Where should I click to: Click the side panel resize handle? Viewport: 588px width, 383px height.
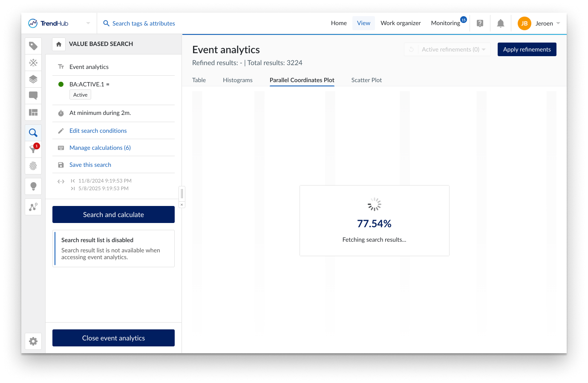coord(182,193)
